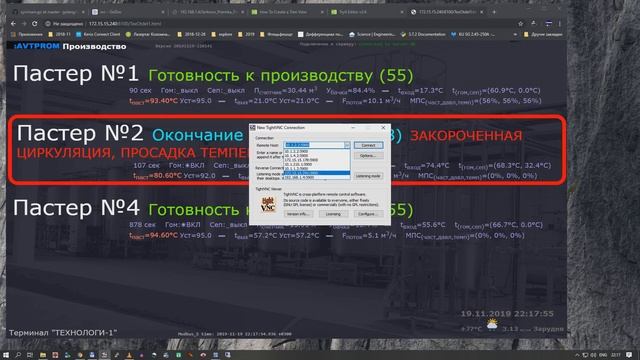
Task: Click the TightVNC logo image
Action: (x=268, y=204)
